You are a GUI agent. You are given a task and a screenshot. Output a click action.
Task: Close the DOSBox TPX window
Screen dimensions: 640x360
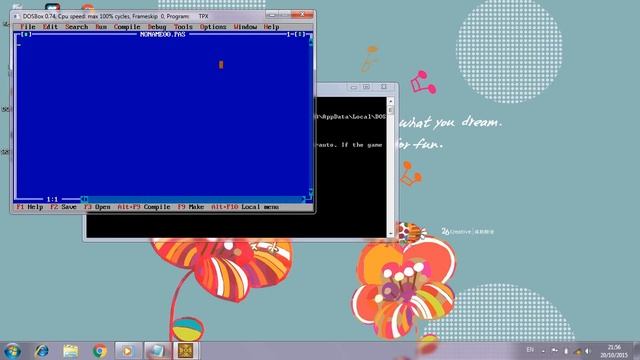point(302,15)
